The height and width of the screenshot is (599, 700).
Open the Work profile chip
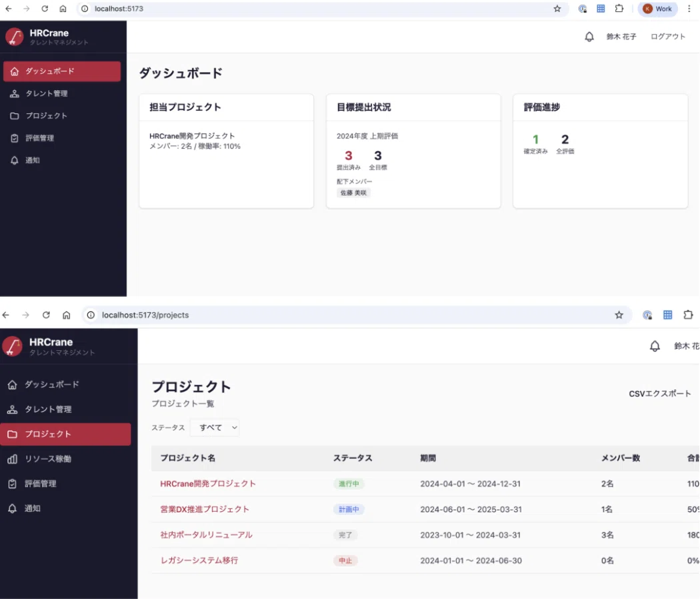coord(657,9)
